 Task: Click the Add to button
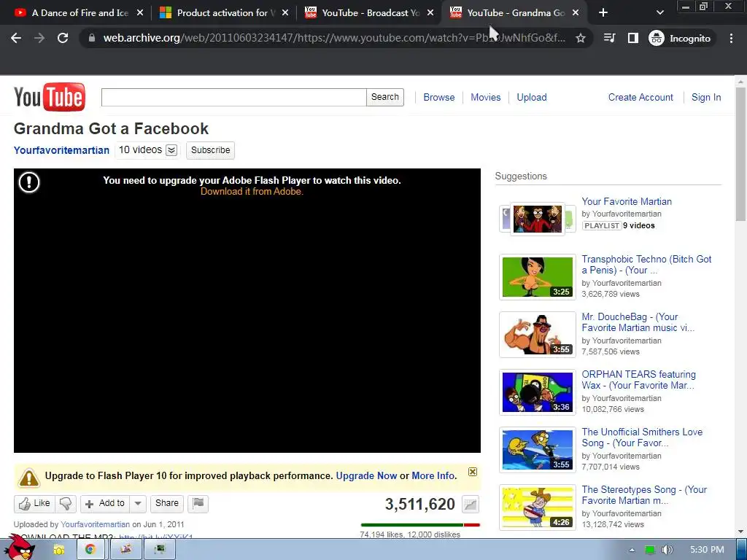click(105, 504)
